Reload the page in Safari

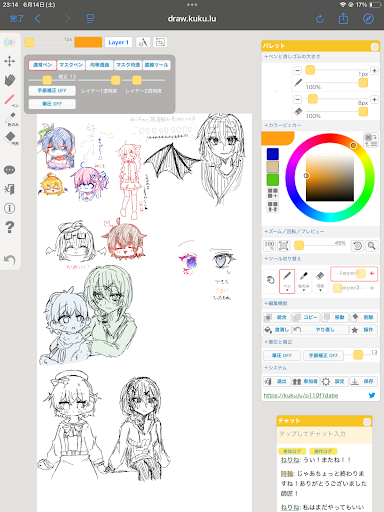[320, 19]
